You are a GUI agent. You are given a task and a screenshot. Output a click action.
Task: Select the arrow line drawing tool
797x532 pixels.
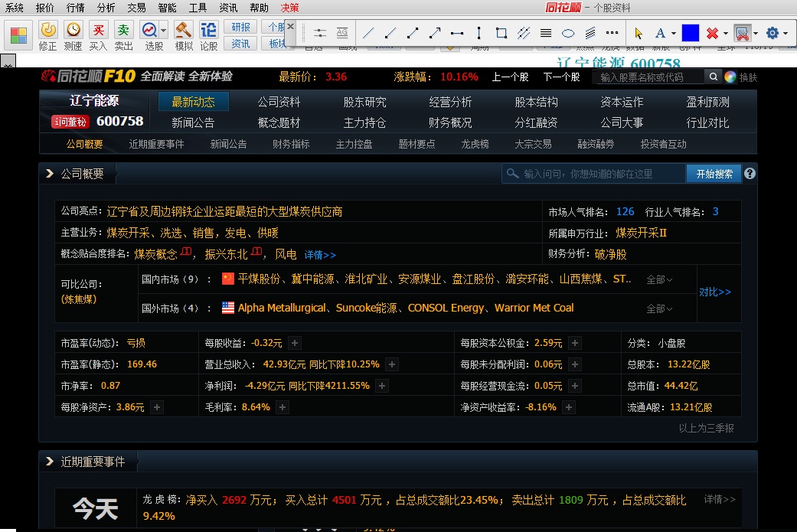(x=435, y=34)
